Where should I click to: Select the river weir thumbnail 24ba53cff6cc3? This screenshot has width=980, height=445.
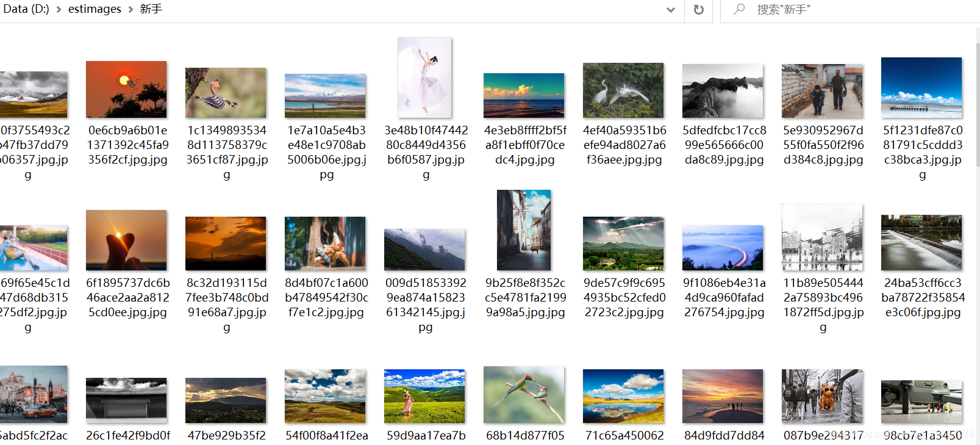coord(921,242)
